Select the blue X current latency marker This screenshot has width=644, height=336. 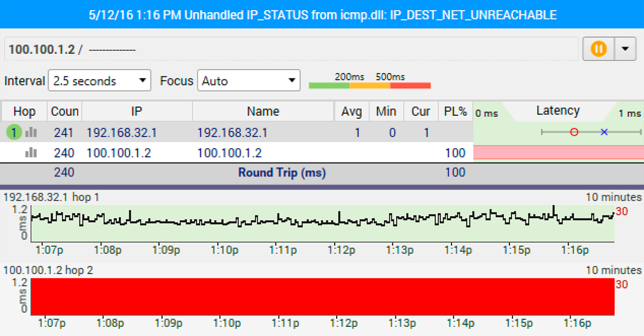coord(603,132)
